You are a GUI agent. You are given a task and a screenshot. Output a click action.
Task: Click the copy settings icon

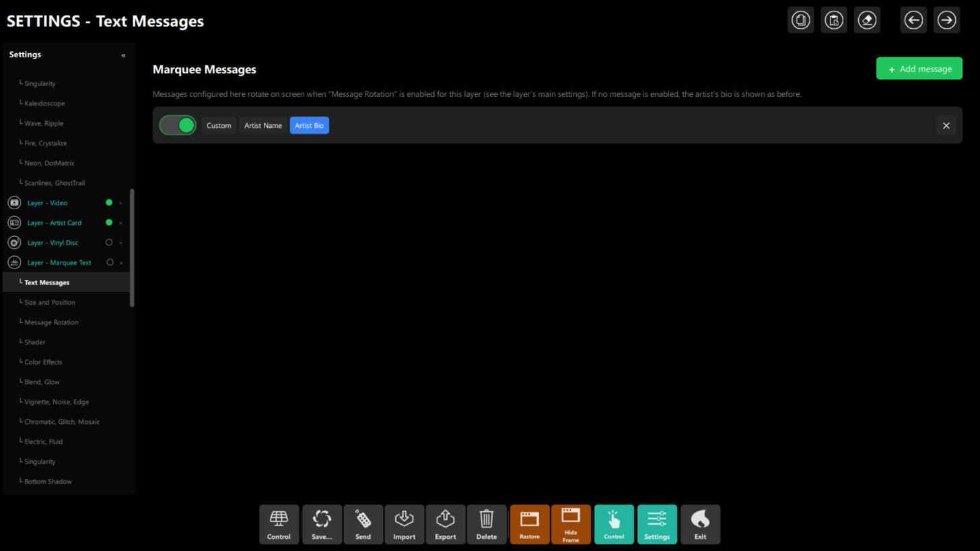(801, 20)
